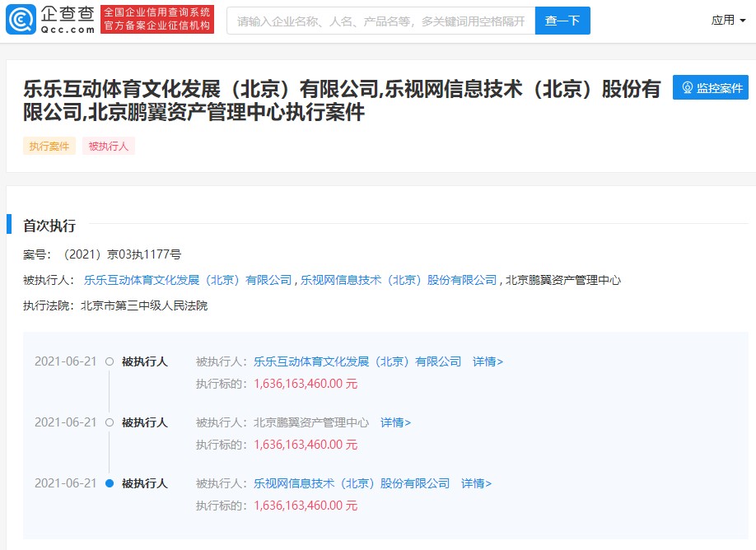This screenshot has width=756, height=550.
Task: Click court name 北京市第三中级人民法院
Action: coord(144,305)
